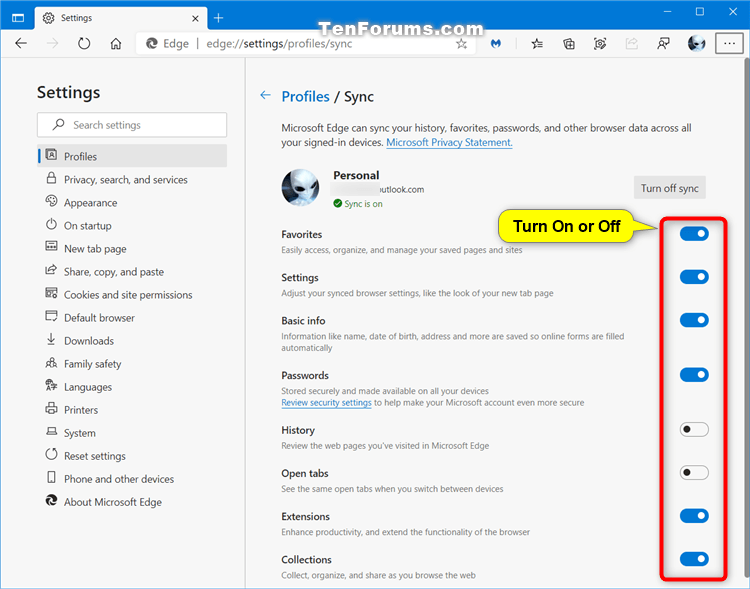Turn off the Collections sync toggle
This screenshot has width=750, height=589.
pyautogui.click(x=694, y=559)
